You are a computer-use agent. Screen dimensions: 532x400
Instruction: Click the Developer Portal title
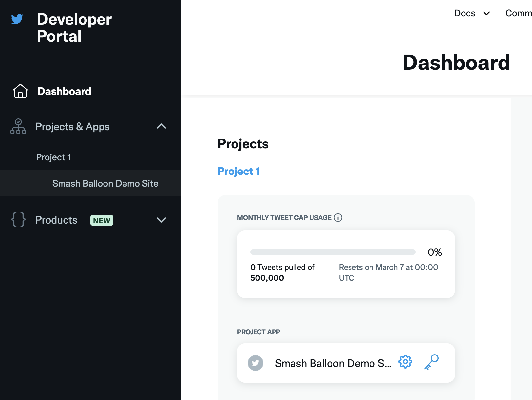(x=74, y=28)
